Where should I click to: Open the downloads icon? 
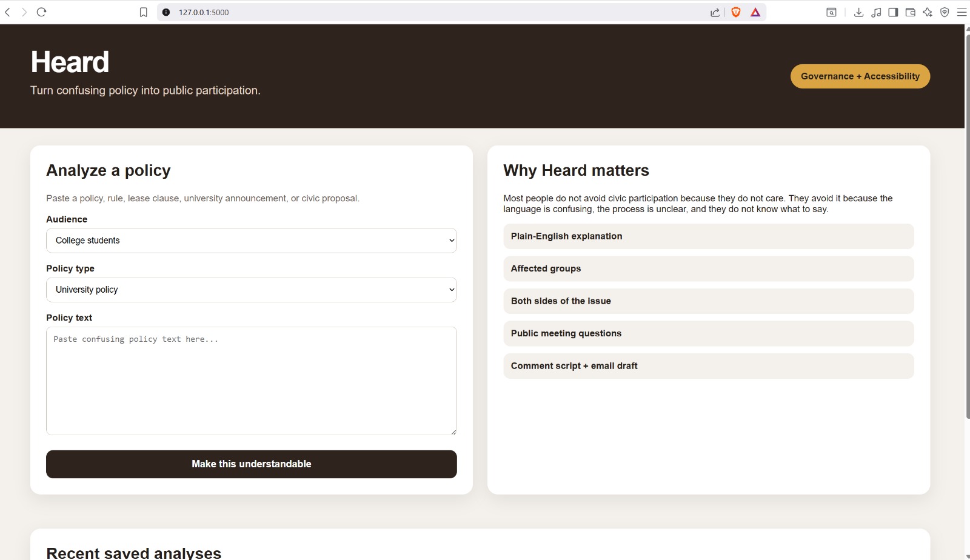[858, 12]
